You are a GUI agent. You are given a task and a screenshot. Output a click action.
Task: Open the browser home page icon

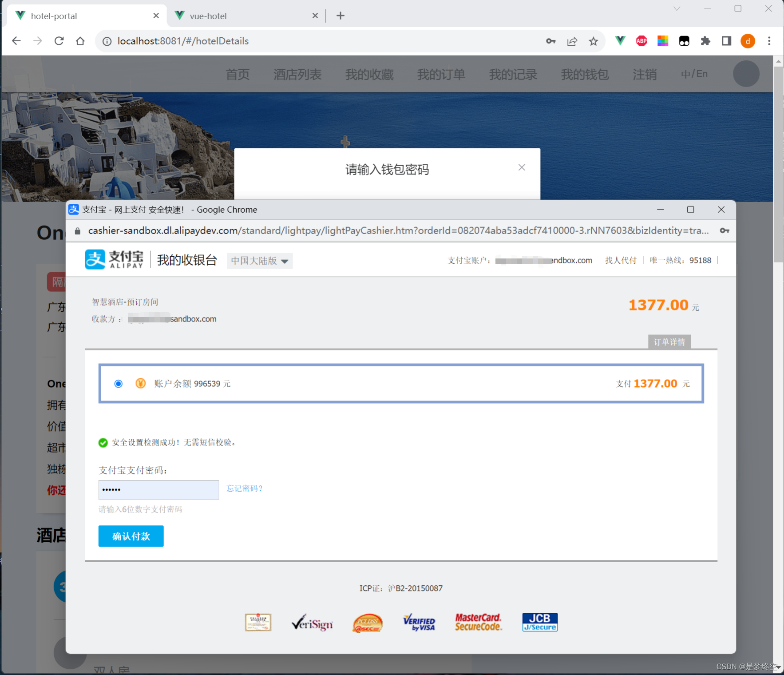click(x=80, y=41)
